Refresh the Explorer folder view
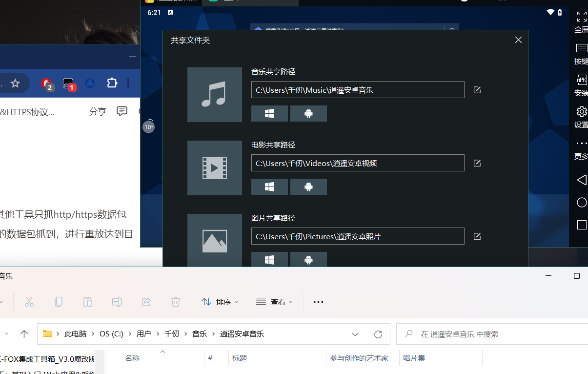The width and height of the screenshot is (588, 374). click(x=378, y=334)
